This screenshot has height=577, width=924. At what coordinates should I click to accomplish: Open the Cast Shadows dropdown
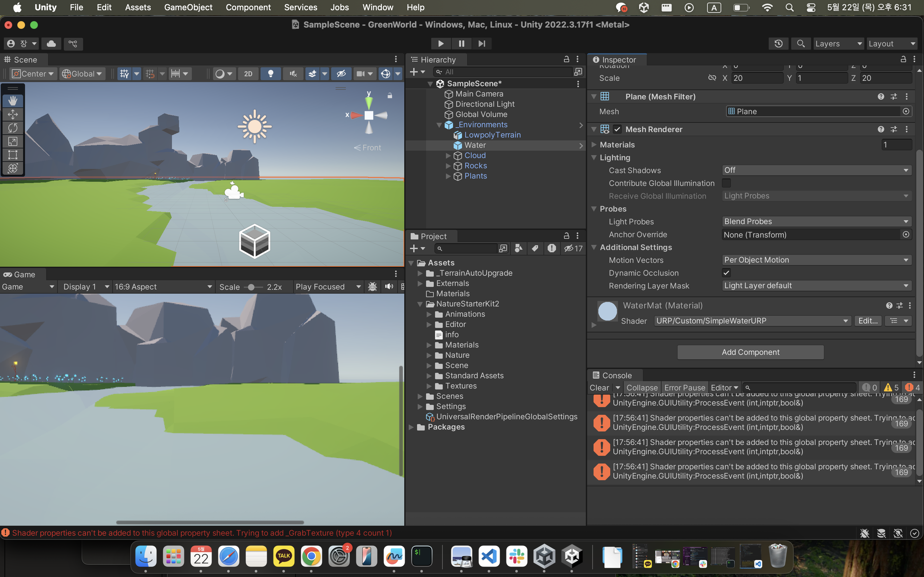[816, 170]
